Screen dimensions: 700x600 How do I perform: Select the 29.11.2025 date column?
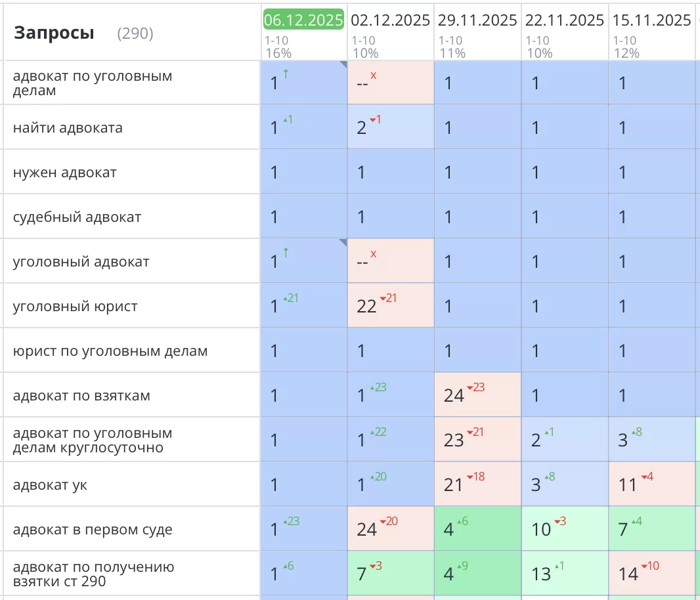point(478,20)
